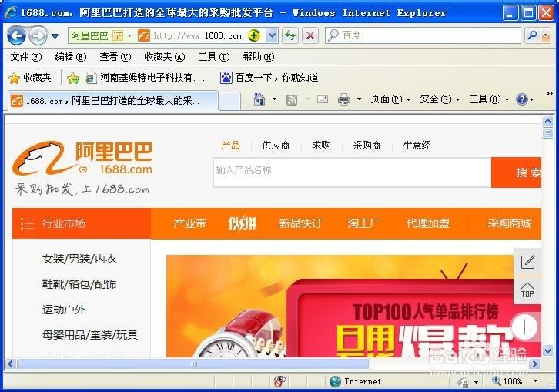The width and height of the screenshot is (559, 392).
Task: Click inside the 百度 search box
Action: click(424, 35)
